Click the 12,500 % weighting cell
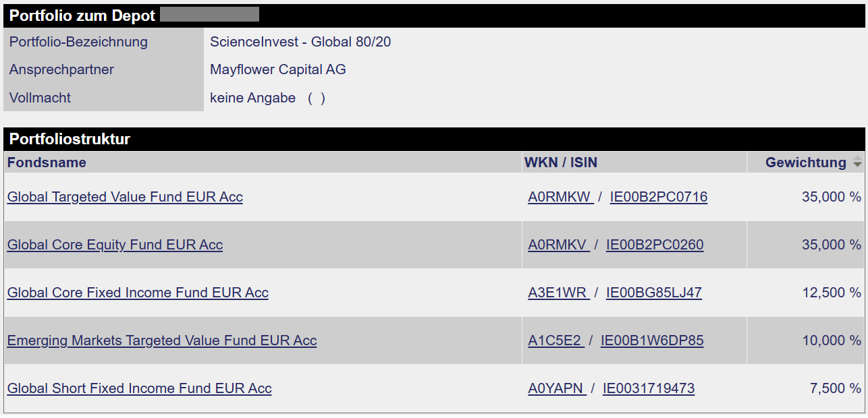The height and width of the screenshot is (418, 868). pyautogui.click(x=831, y=293)
